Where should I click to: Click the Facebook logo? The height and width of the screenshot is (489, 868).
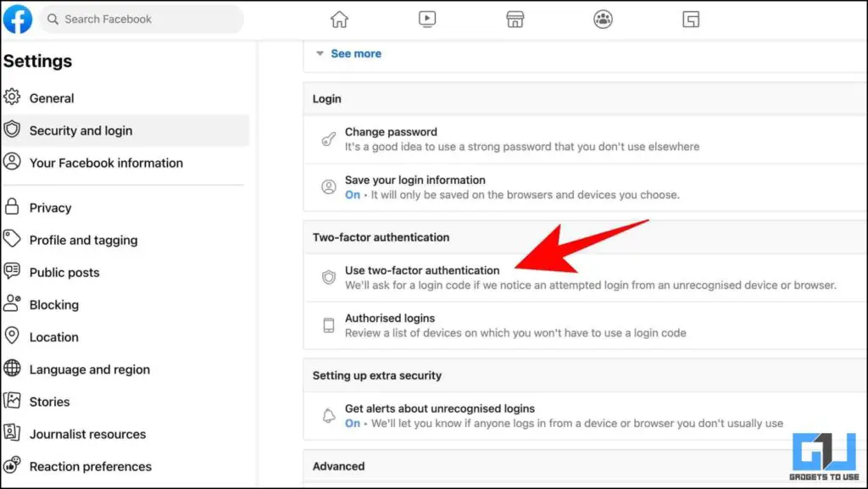point(18,19)
